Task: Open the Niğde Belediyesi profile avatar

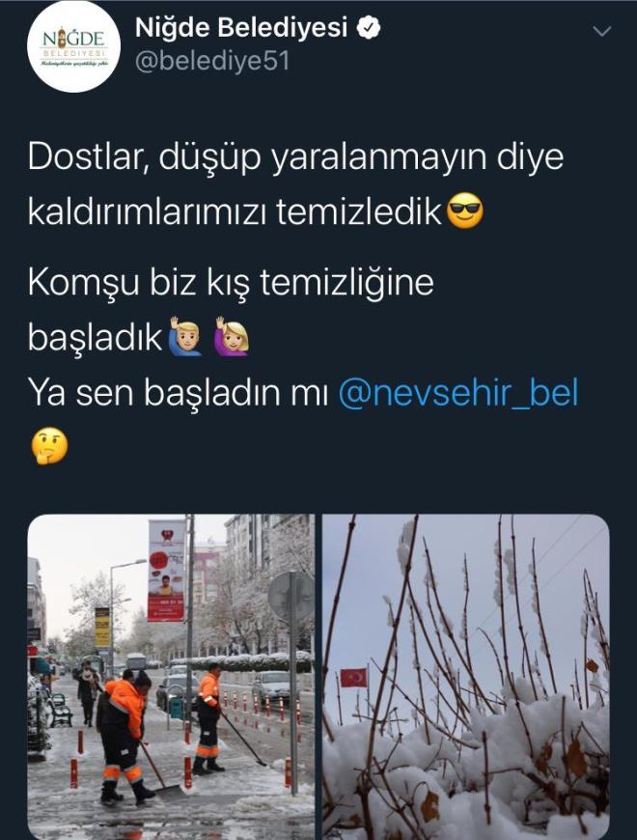Action: (73, 46)
